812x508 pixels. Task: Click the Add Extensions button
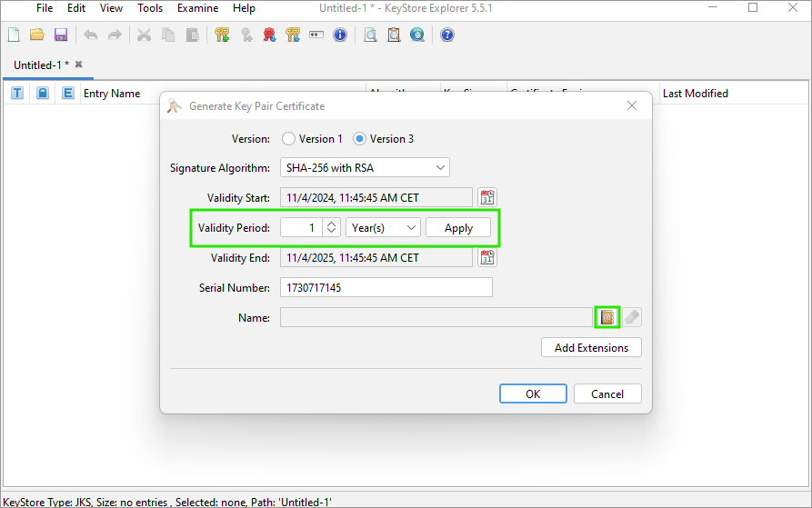point(591,347)
